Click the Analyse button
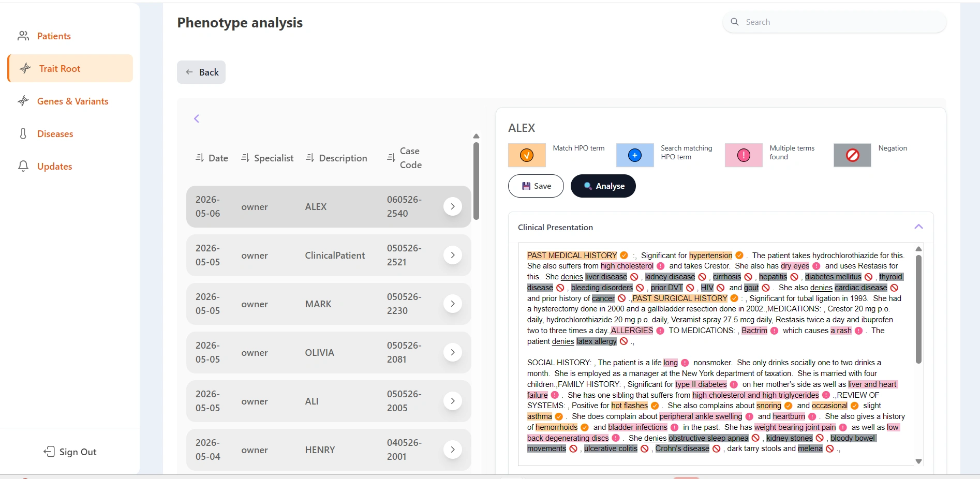The image size is (980, 479). (603, 186)
